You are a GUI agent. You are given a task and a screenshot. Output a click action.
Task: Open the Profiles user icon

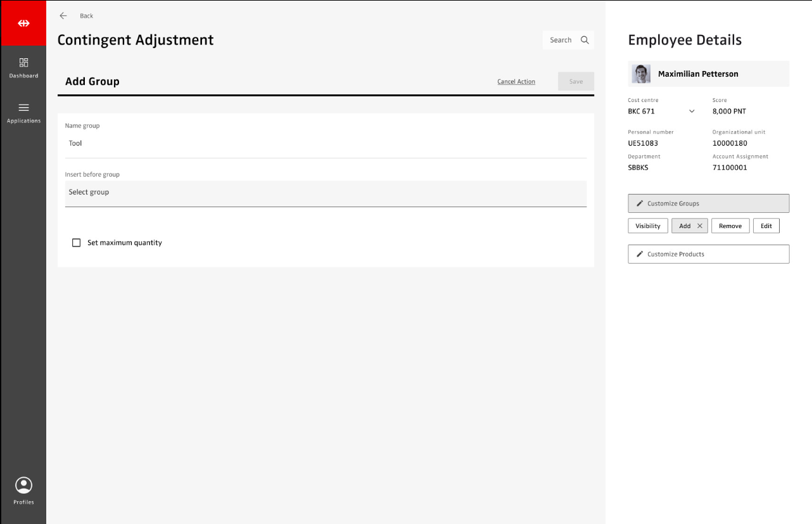23,485
